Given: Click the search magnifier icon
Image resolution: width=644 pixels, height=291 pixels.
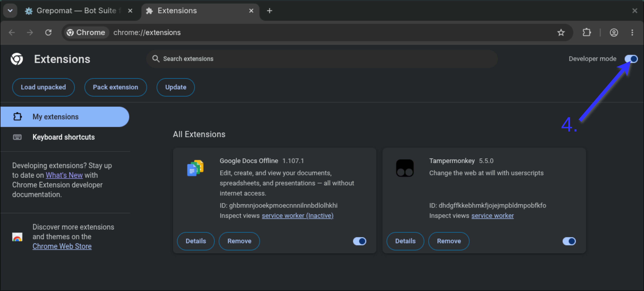Looking at the screenshot, I should coord(156,59).
